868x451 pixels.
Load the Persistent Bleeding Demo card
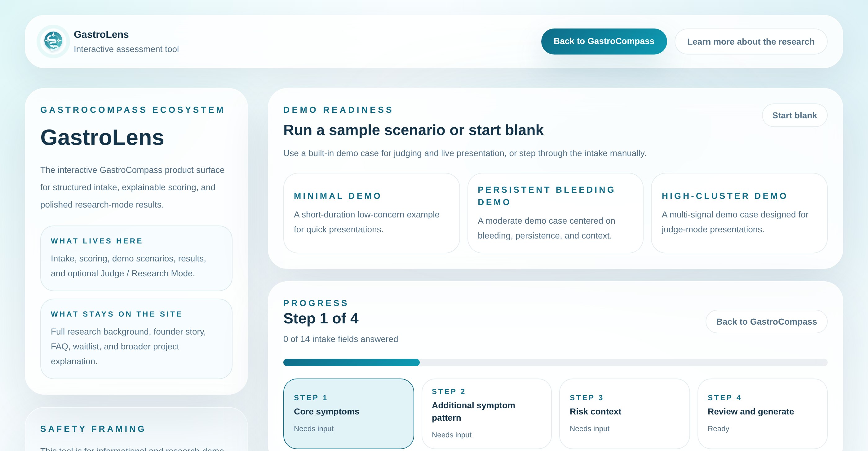click(555, 213)
